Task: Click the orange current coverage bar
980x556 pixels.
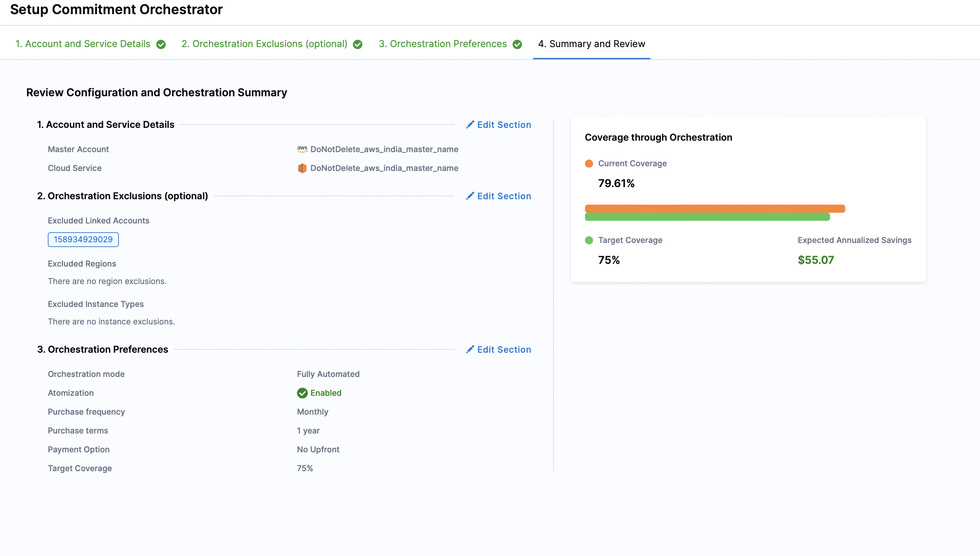Action: [715, 209]
